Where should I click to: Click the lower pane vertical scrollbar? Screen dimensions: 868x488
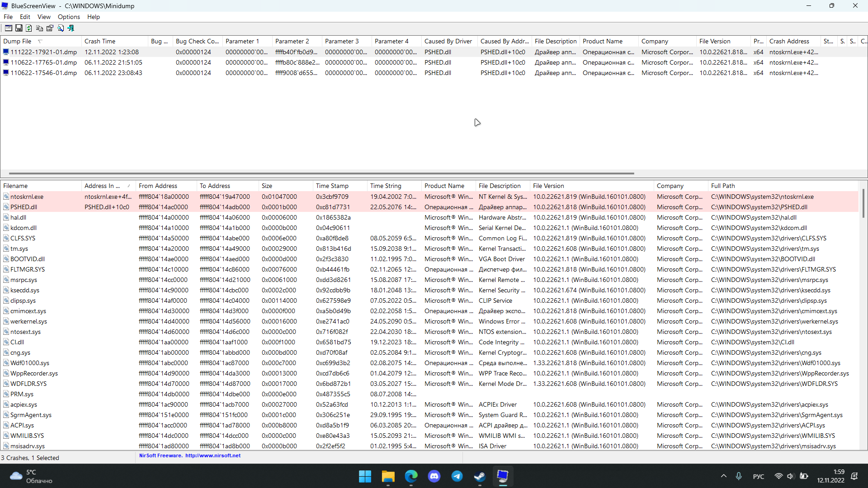point(863,203)
